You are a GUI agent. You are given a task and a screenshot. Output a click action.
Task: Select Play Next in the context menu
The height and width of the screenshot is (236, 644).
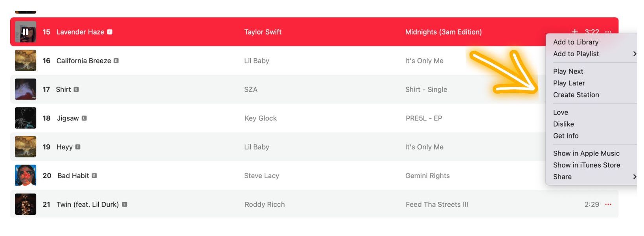click(x=568, y=71)
